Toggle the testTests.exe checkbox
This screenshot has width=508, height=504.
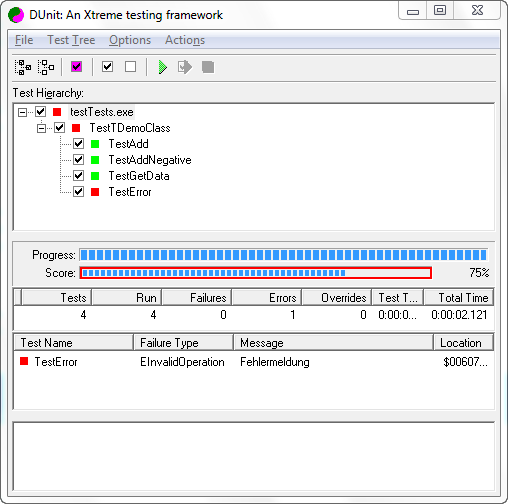tap(41, 112)
